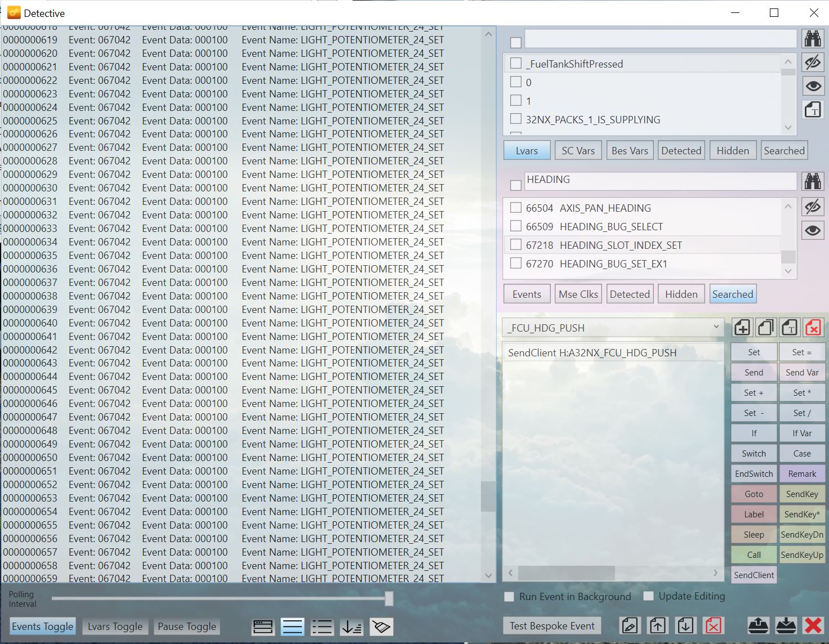829x644 pixels.
Task: Switch to the SC Vars tab
Action: (578, 151)
